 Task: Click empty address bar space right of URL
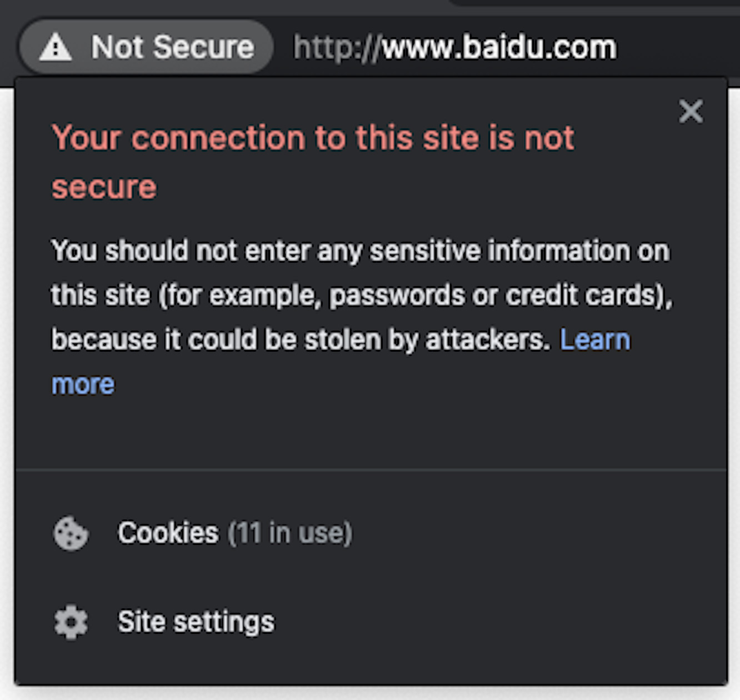tap(678, 48)
